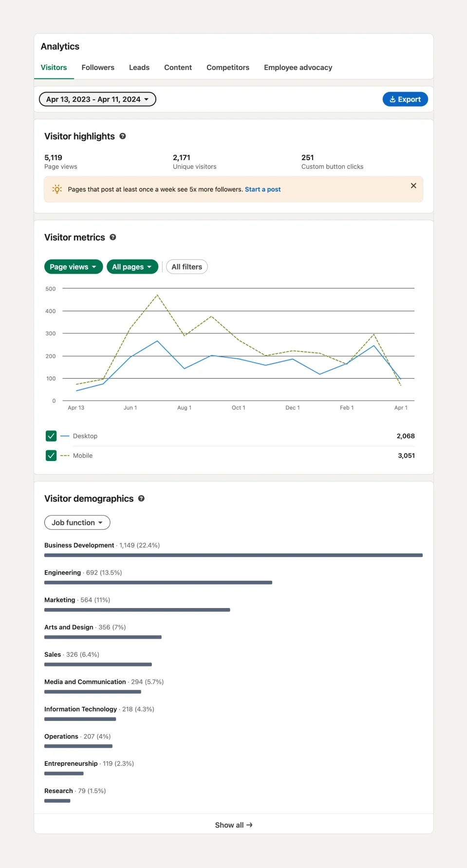467x868 pixels.
Task: Click the download icon in Export
Action: click(x=392, y=99)
